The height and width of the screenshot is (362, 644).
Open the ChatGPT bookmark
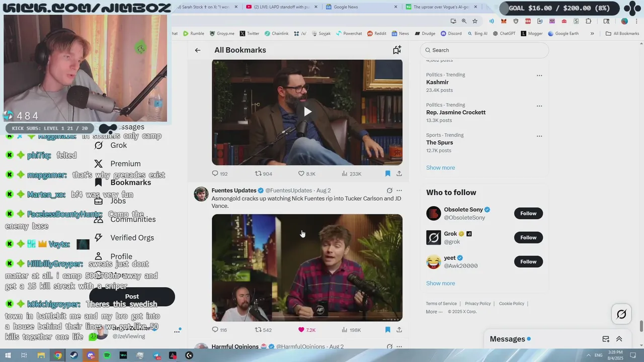point(504,34)
